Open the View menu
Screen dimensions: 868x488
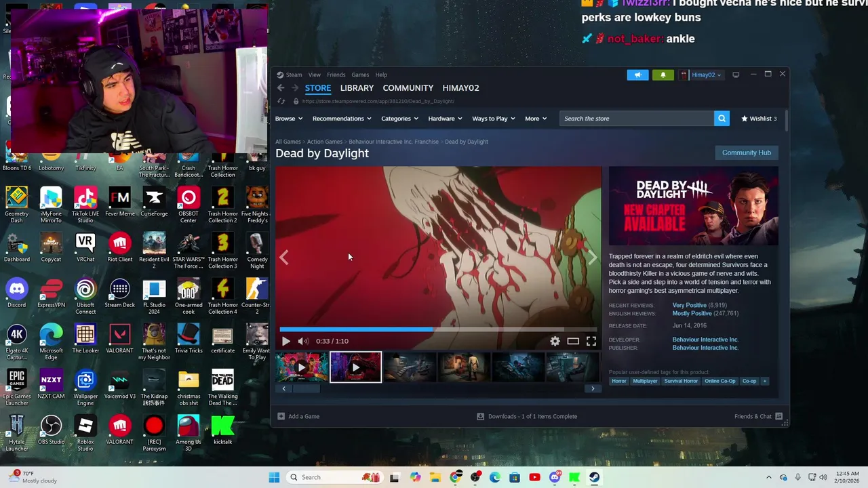[315, 75]
